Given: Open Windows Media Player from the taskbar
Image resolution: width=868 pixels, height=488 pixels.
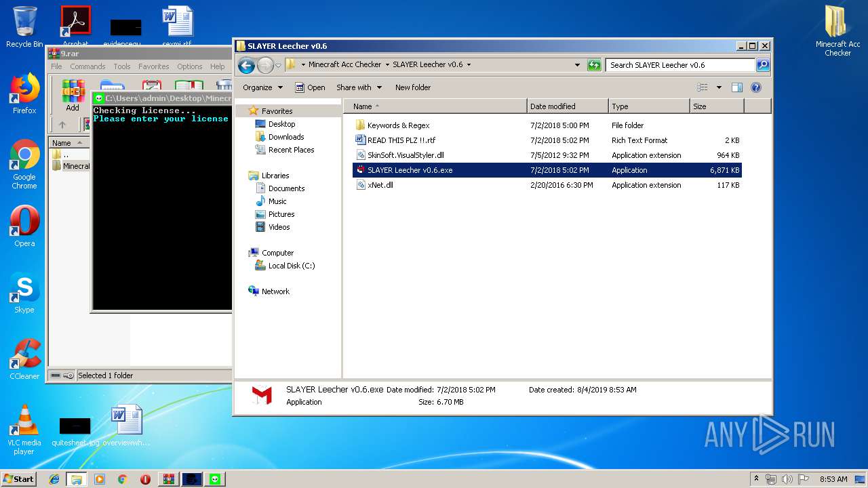Looking at the screenshot, I should pos(100,479).
